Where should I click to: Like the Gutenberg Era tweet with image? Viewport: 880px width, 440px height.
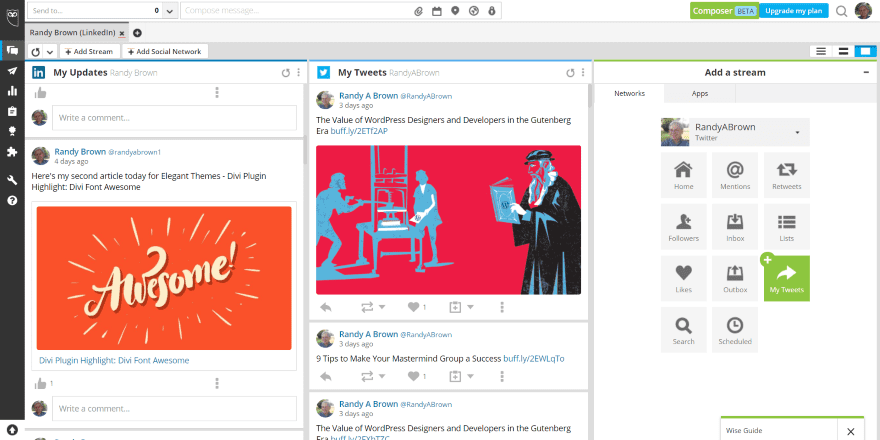[x=414, y=307]
